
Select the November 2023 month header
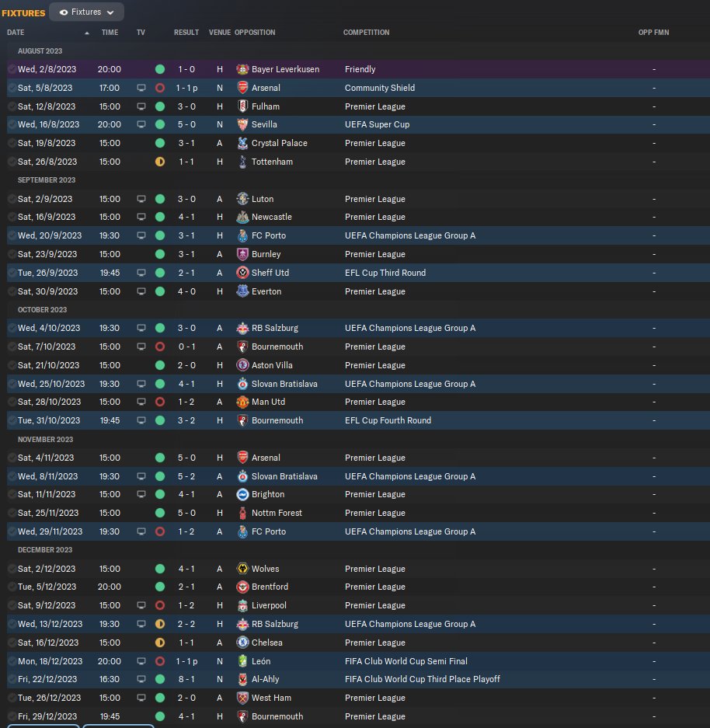pos(46,439)
